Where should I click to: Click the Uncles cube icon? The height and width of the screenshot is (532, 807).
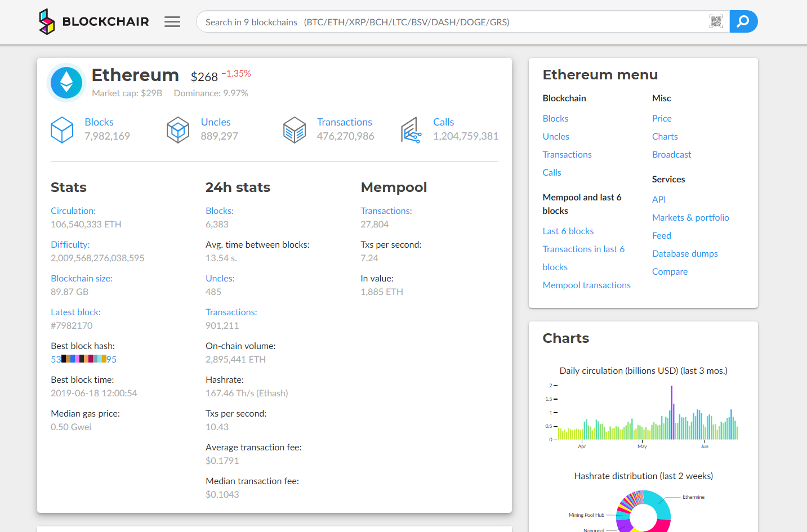(x=178, y=129)
